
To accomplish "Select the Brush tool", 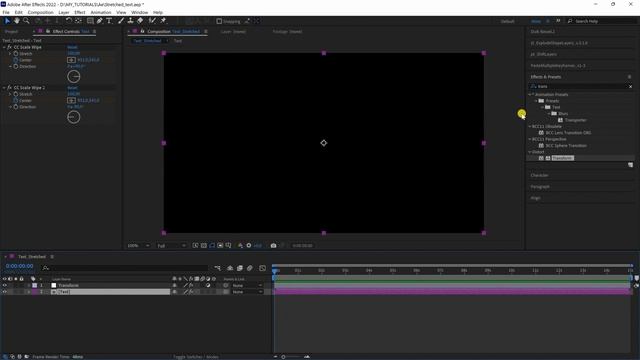I will point(121,21).
